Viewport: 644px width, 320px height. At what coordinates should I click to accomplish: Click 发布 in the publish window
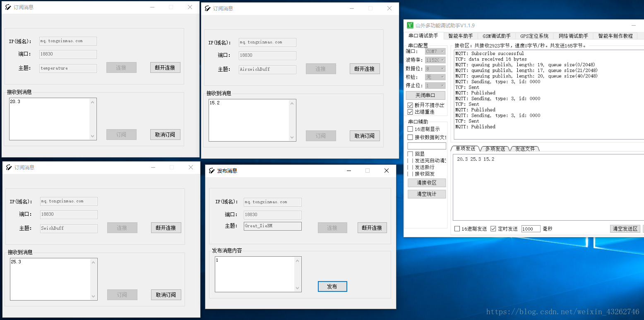click(332, 286)
